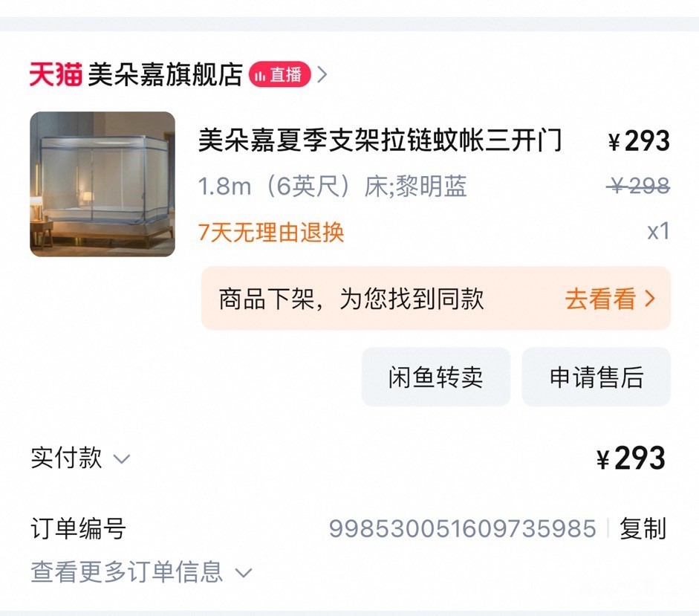Tap the order number 998530051609735985
Screen dimensions: 699x616
coord(462,529)
